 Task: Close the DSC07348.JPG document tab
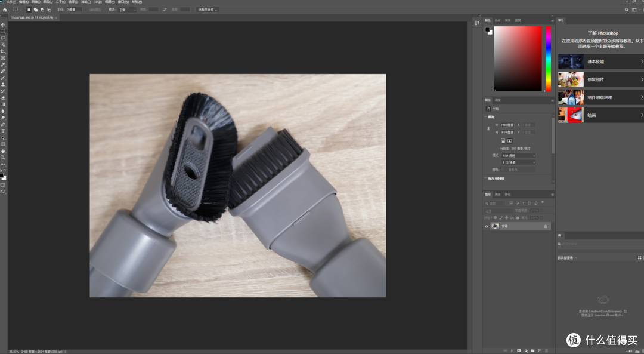click(x=56, y=18)
